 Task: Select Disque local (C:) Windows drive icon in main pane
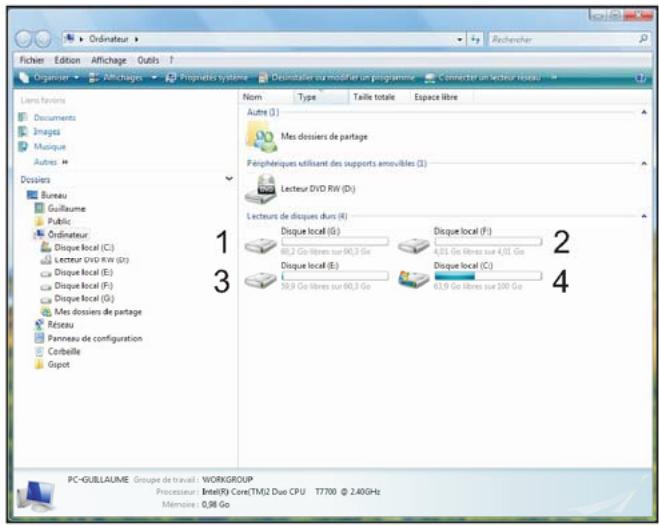point(414,279)
